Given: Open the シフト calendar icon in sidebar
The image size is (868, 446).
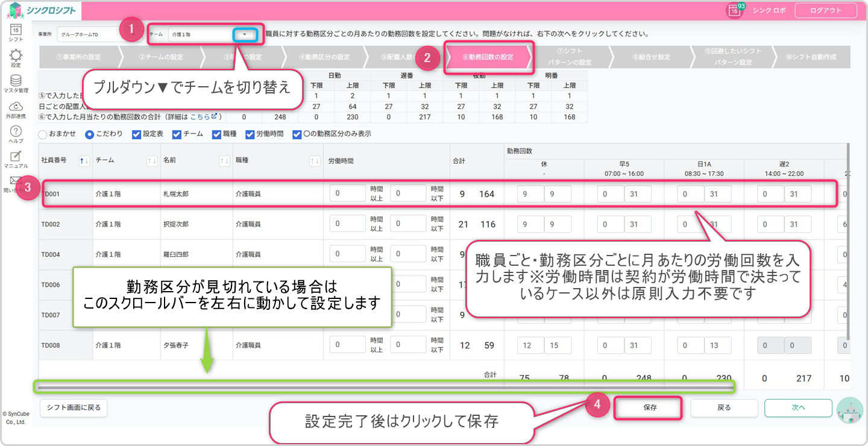Looking at the screenshot, I should [16, 29].
